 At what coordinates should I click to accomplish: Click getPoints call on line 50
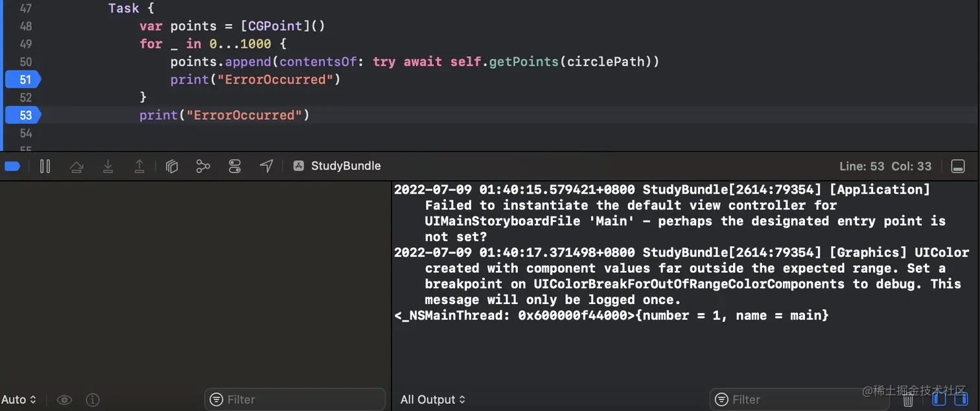pyautogui.click(x=524, y=62)
